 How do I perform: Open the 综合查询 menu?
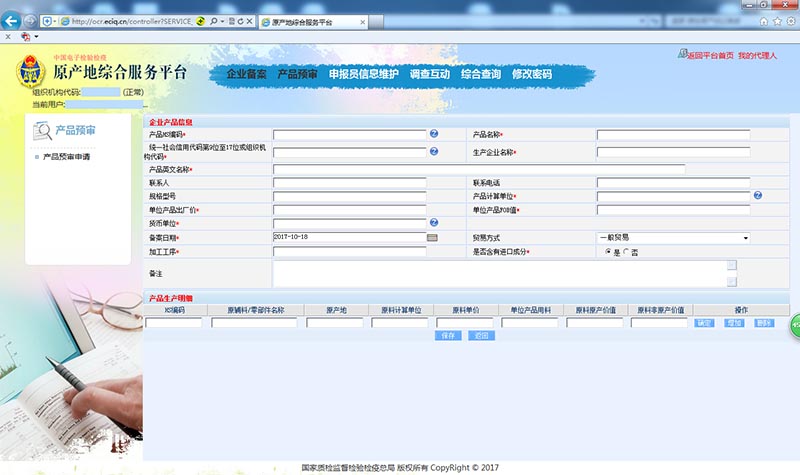point(481,74)
